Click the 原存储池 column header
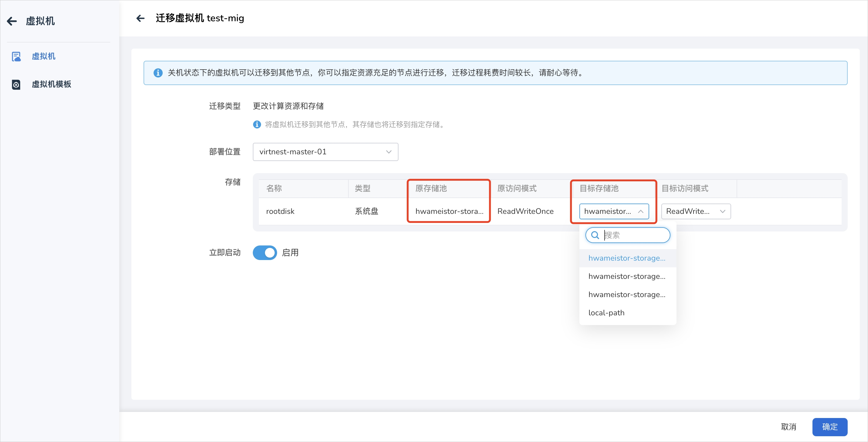Viewport: 868px width, 442px height. [431, 188]
